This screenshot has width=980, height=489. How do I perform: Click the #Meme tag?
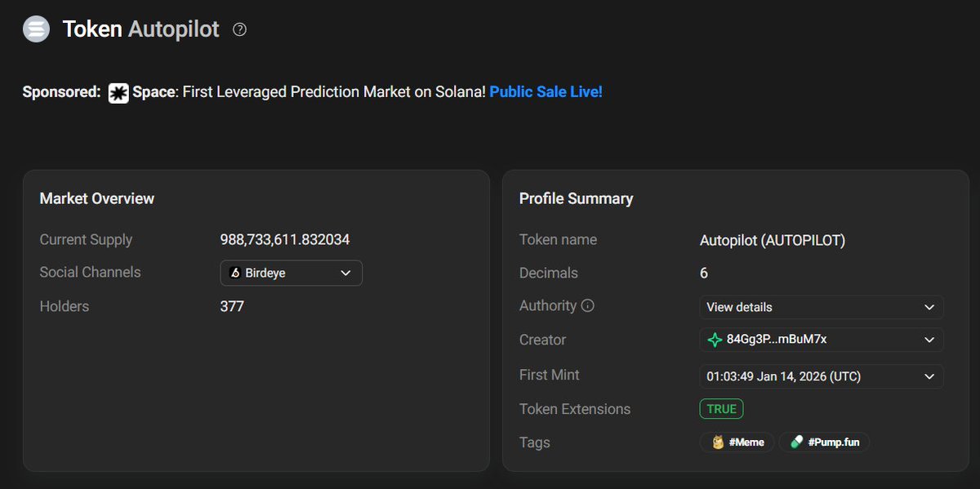coord(737,442)
